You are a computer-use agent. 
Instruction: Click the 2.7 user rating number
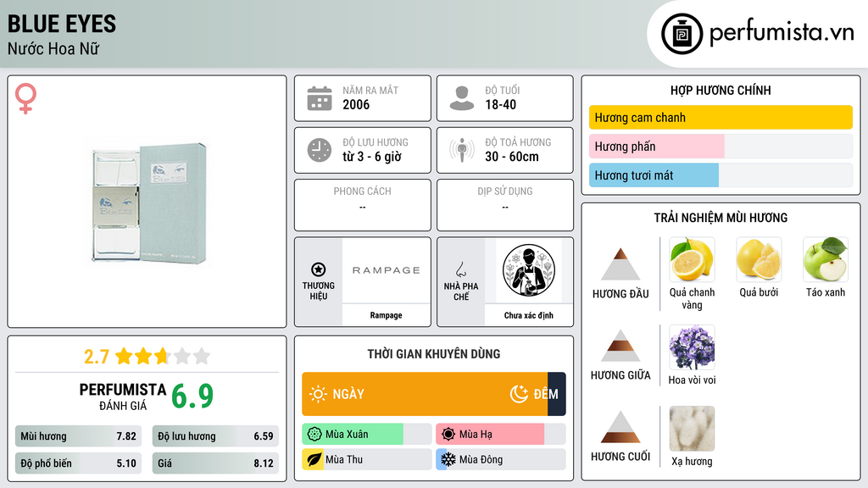click(x=97, y=357)
